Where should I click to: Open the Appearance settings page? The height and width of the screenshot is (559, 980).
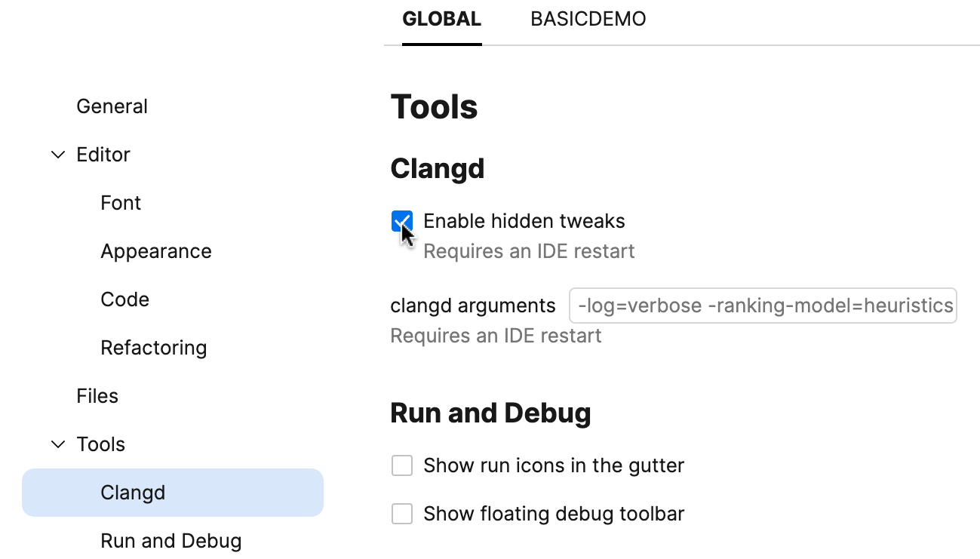(x=155, y=251)
